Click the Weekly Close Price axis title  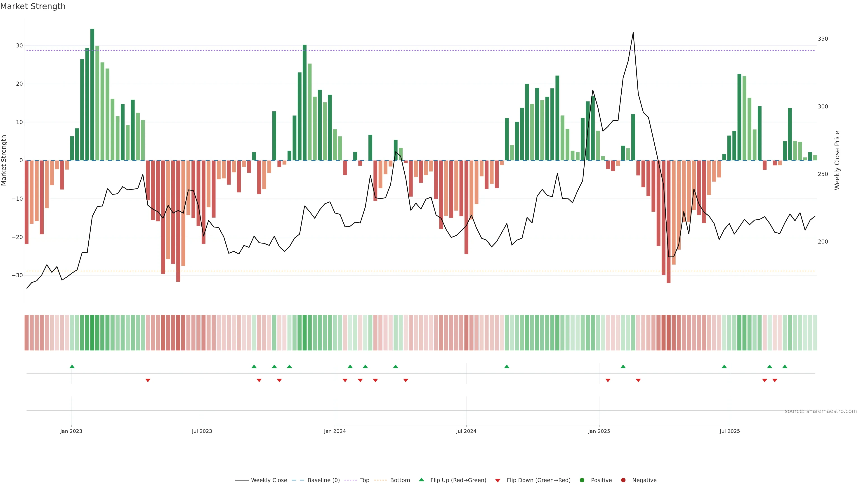(x=837, y=160)
